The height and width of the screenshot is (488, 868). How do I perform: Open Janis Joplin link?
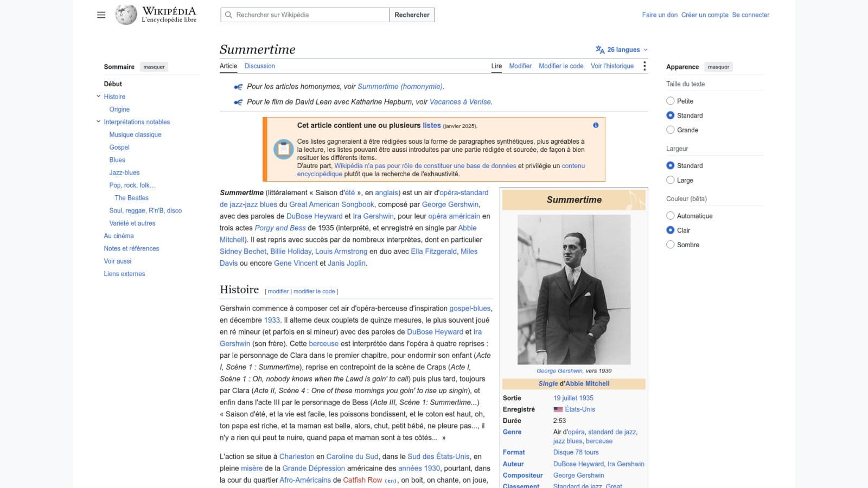point(347,264)
